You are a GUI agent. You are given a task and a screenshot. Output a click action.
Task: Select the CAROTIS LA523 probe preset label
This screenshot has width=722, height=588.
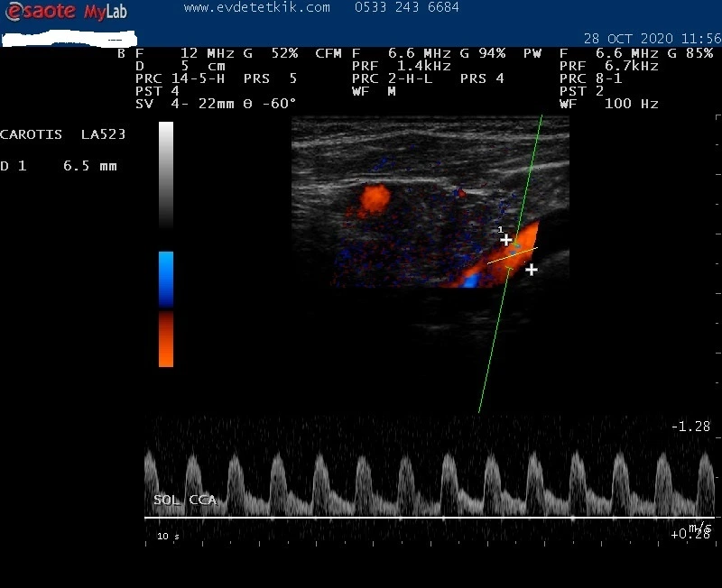coord(63,134)
